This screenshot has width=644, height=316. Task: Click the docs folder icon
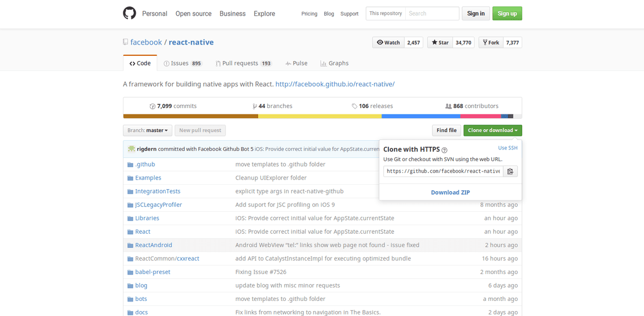pyautogui.click(x=130, y=312)
